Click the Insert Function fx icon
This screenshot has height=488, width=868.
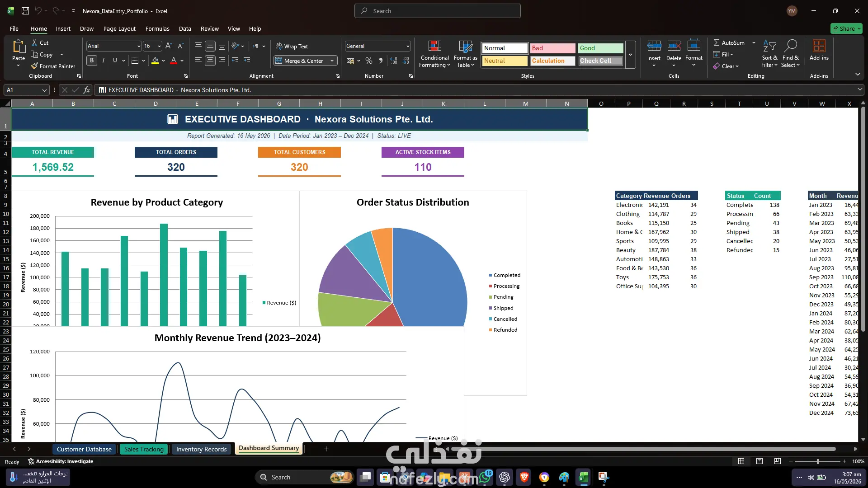click(86, 90)
